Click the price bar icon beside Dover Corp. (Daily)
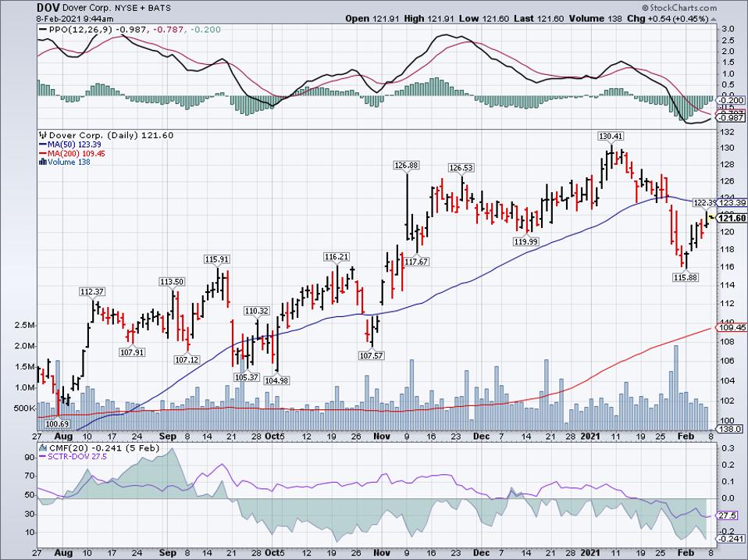The image size is (748, 560). pos(42,135)
